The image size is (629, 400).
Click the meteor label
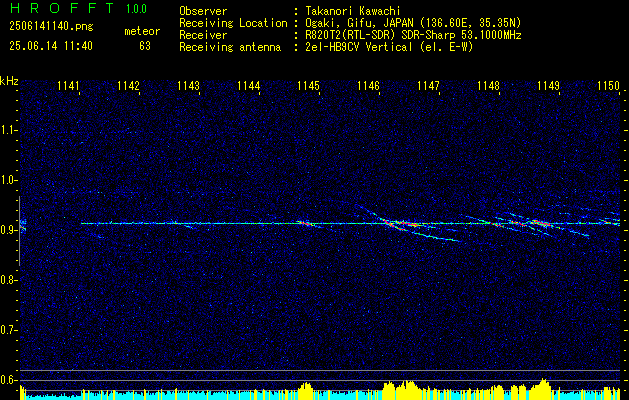coord(142,31)
